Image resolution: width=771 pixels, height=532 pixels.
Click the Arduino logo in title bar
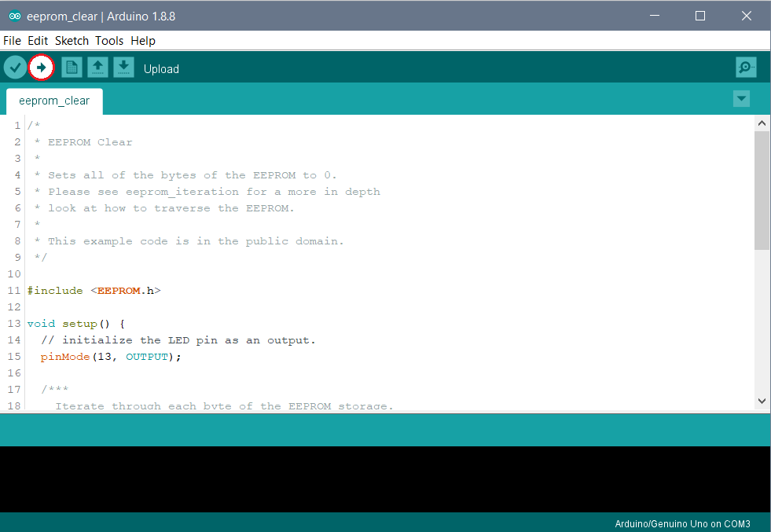(x=14, y=16)
